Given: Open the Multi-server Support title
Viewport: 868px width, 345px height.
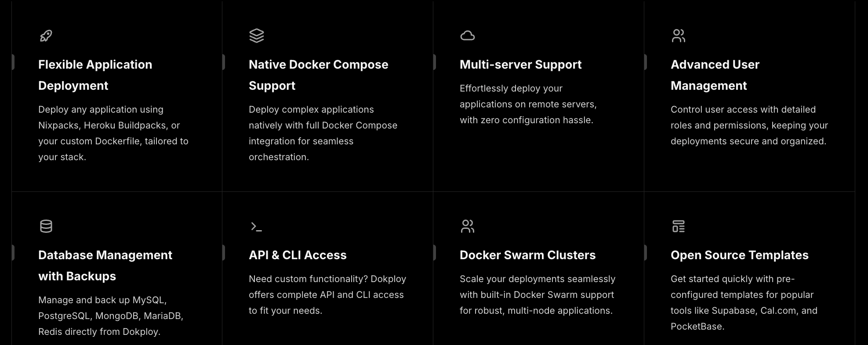Looking at the screenshot, I should pos(520,64).
